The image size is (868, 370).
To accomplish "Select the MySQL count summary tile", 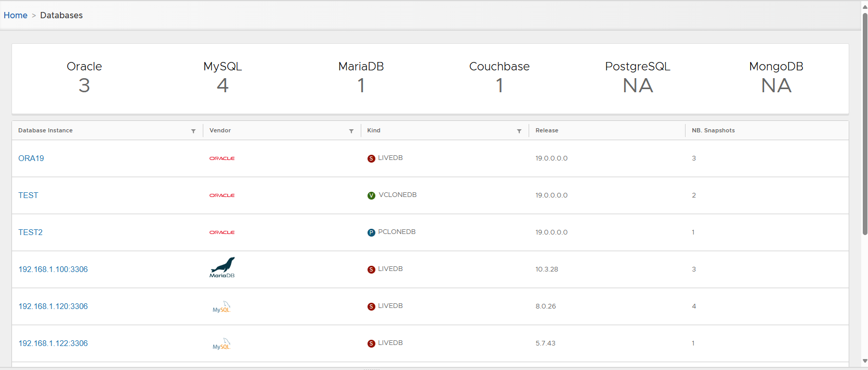I will (x=223, y=77).
